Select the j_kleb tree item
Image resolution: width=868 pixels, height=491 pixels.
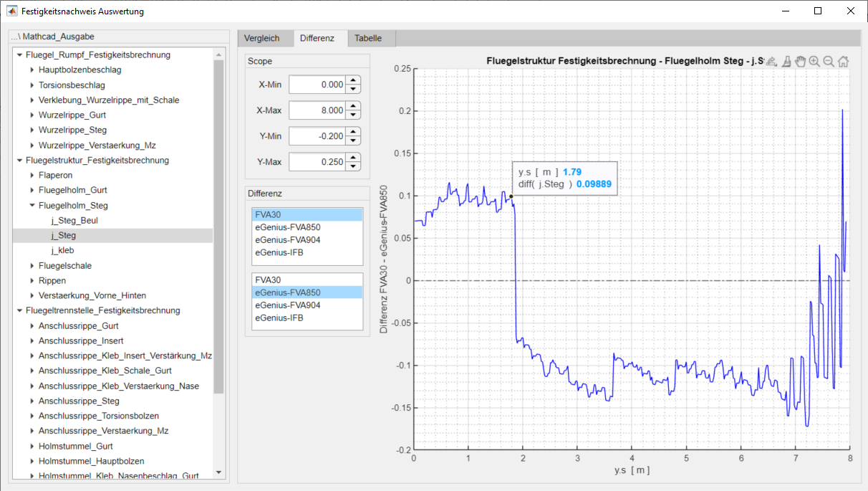click(x=62, y=251)
